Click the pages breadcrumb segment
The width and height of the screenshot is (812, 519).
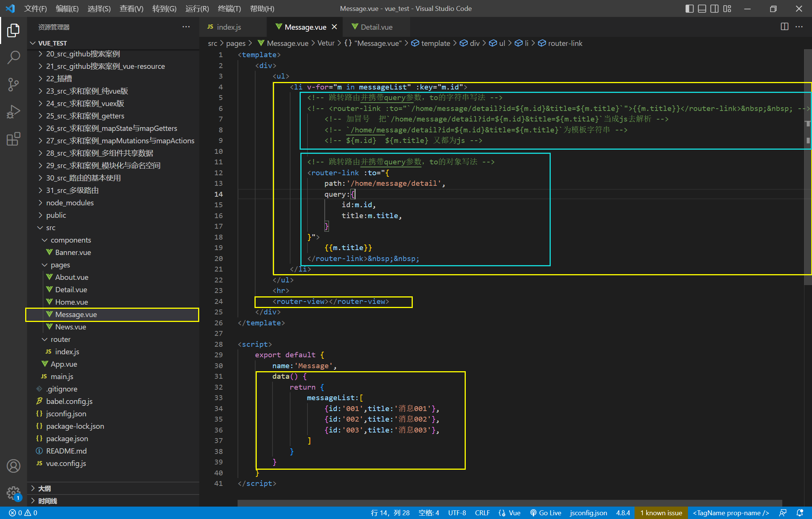pyautogui.click(x=236, y=43)
